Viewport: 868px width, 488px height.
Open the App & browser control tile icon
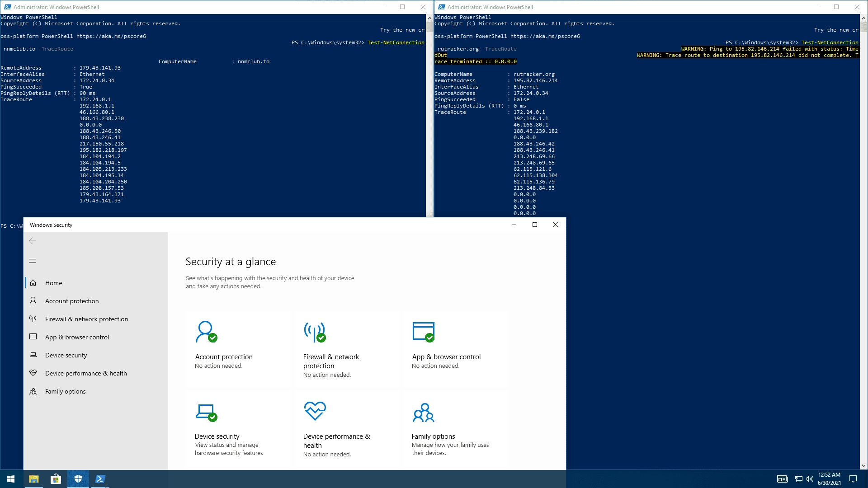point(424,332)
